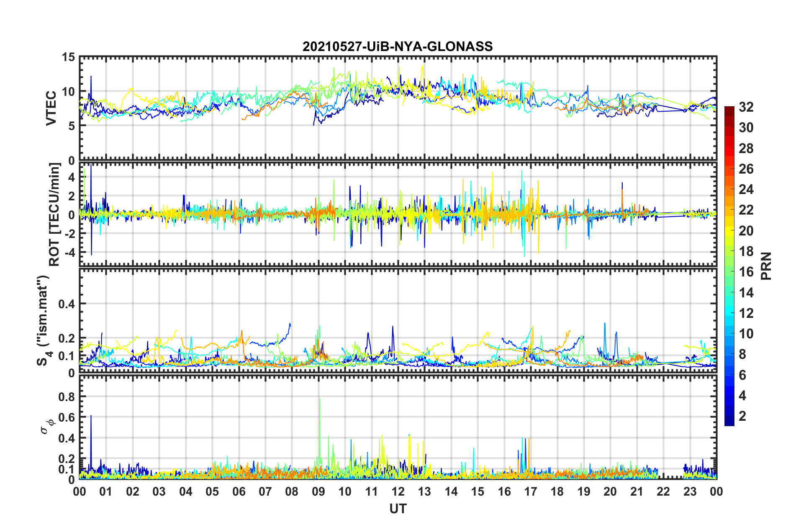The height and width of the screenshot is (532, 796).
Task: Click the VTEC y-axis label
Action: 51,108
